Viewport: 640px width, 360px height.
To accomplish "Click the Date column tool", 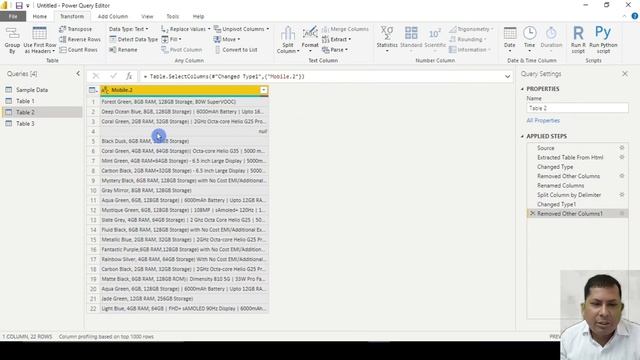I will pos(510,40).
